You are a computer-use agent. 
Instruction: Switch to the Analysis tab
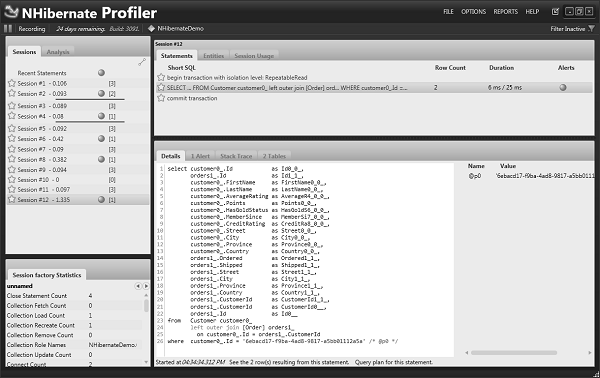58,52
